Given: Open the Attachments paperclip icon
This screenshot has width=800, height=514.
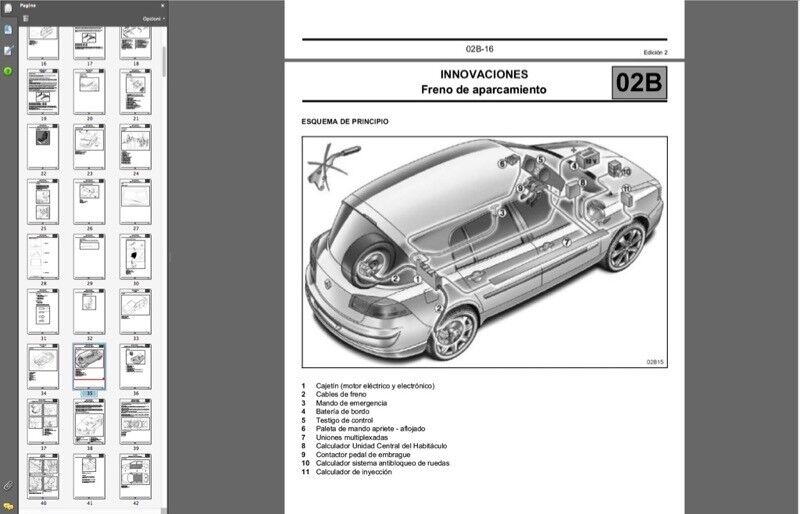Looking at the screenshot, I should click(8, 485).
